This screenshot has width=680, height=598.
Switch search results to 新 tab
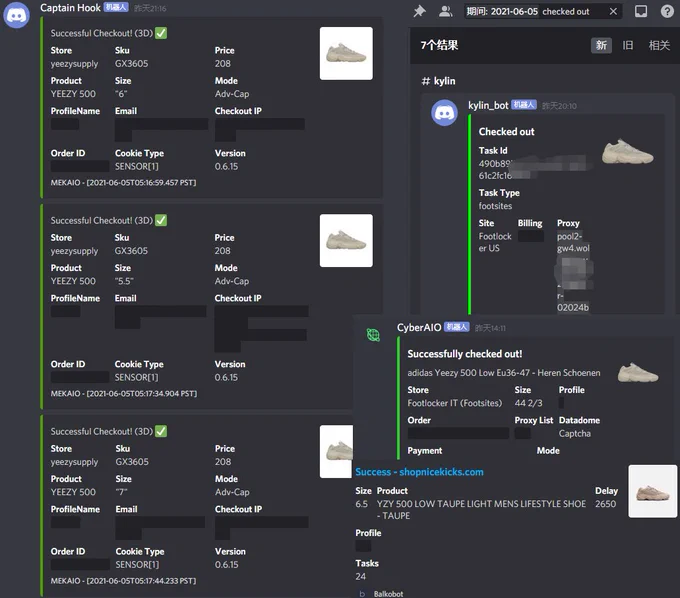pyautogui.click(x=601, y=45)
